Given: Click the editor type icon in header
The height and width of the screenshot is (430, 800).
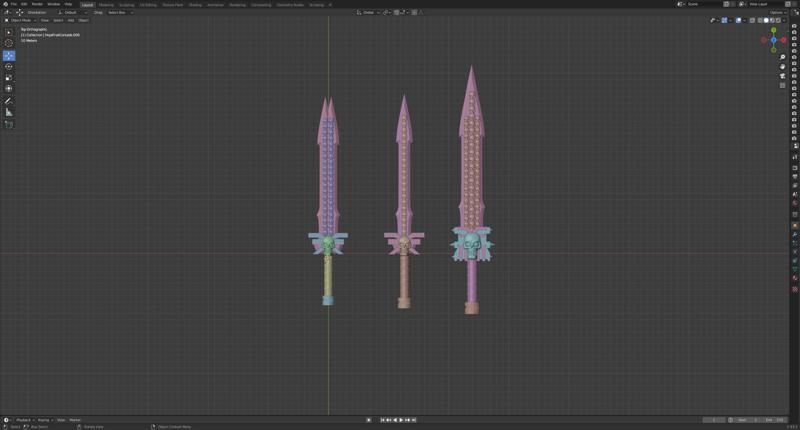Looking at the screenshot, I should [x=7, y=12].
